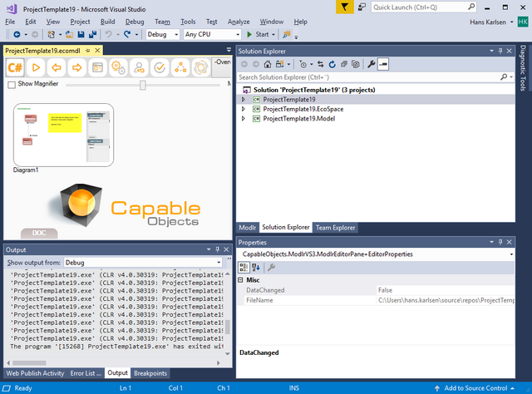Click the Sync with Active Document icon
This screenshot has width=532, height=394.
tap(320, 64)
